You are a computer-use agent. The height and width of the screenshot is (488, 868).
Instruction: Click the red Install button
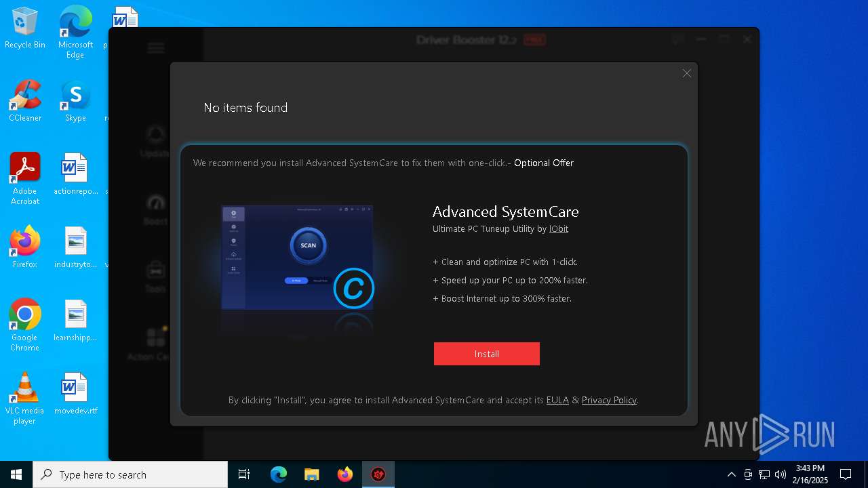tap(487, 354)
